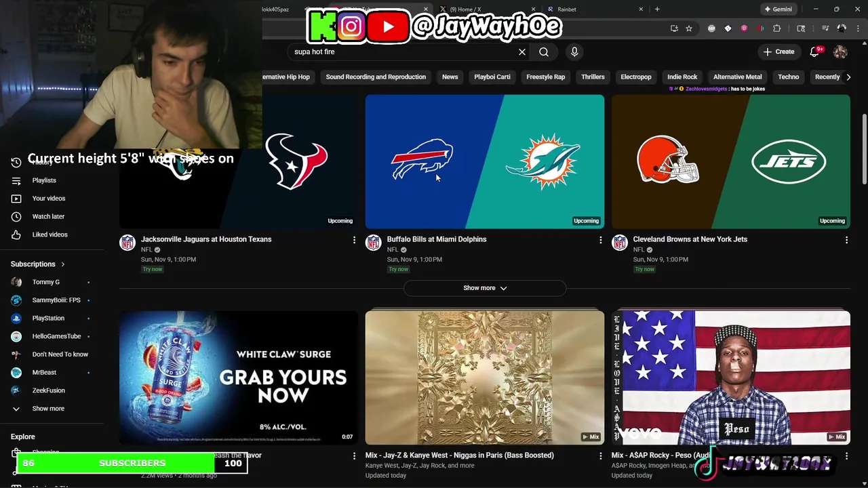Open options menu for Jaguars at Texans
The height and width of the screenshot is (488, 868).
[354, 240]
